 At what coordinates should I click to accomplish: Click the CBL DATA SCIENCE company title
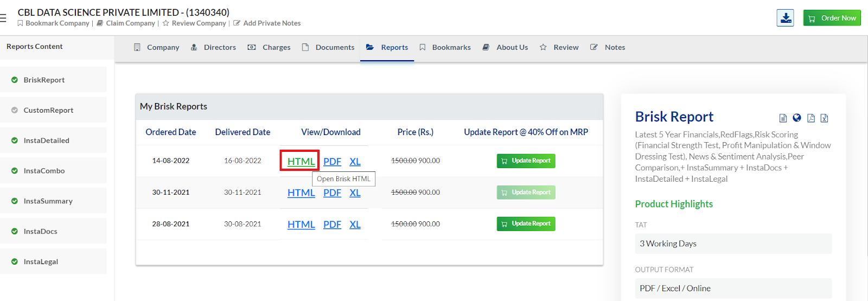(x=124, y=12)
